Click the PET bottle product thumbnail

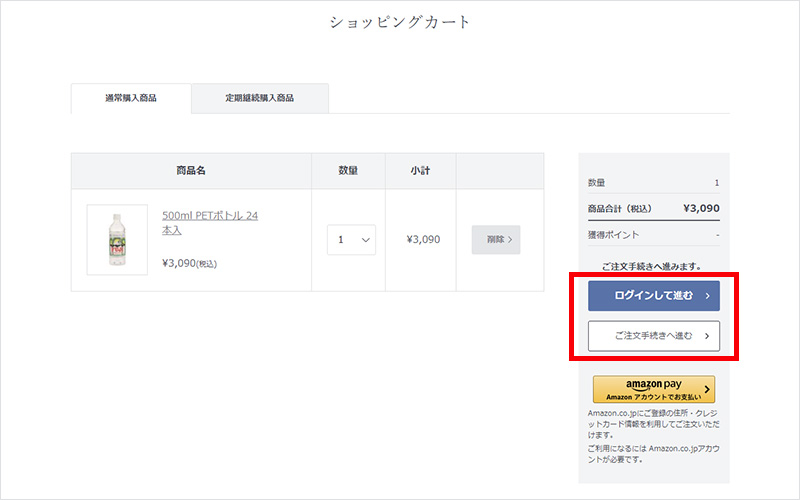(x=117, y=240)
